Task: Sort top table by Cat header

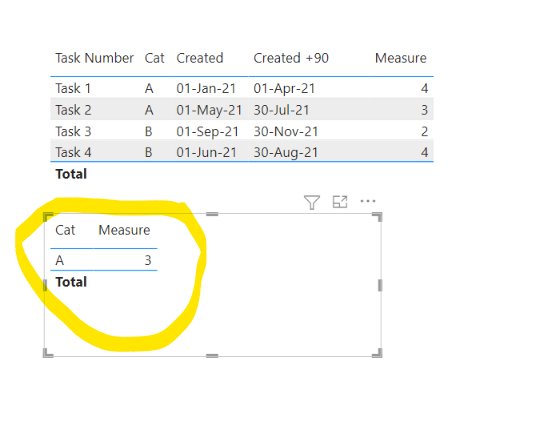Action: pyautogui.click(x=154, y=58)
